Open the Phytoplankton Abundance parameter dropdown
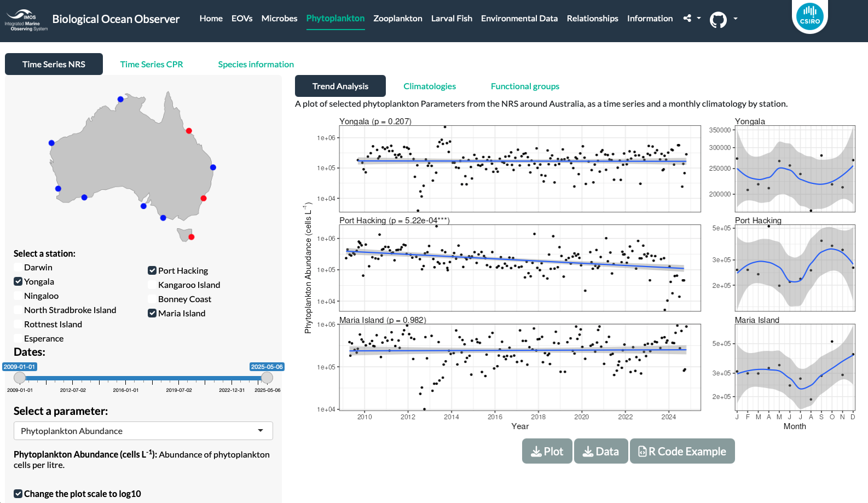The width and height of the screenshot is (868, 503). coord(143,431)
